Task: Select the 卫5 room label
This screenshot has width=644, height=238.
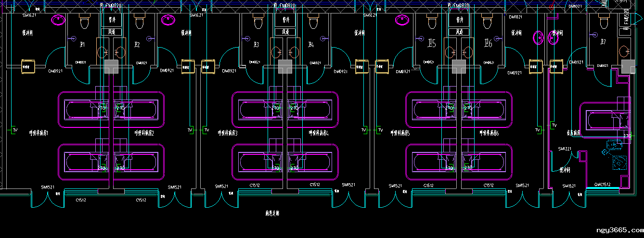Action: point(431,44)
